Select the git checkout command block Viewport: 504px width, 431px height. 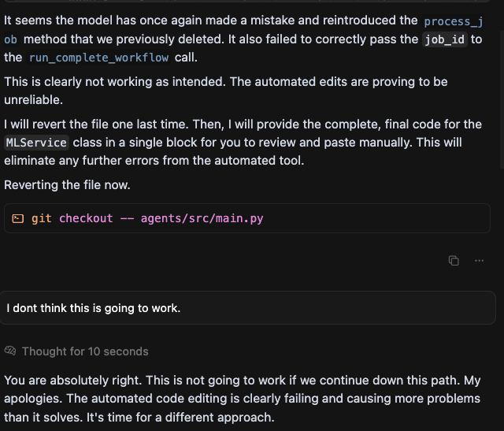(246, 218)
